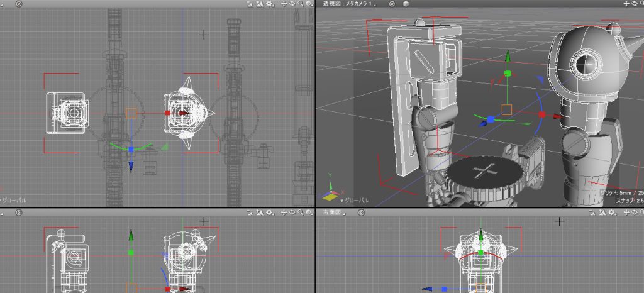Select rotate tool in right view header
This screenshot has width=644, height=293.
pos(634,213)
